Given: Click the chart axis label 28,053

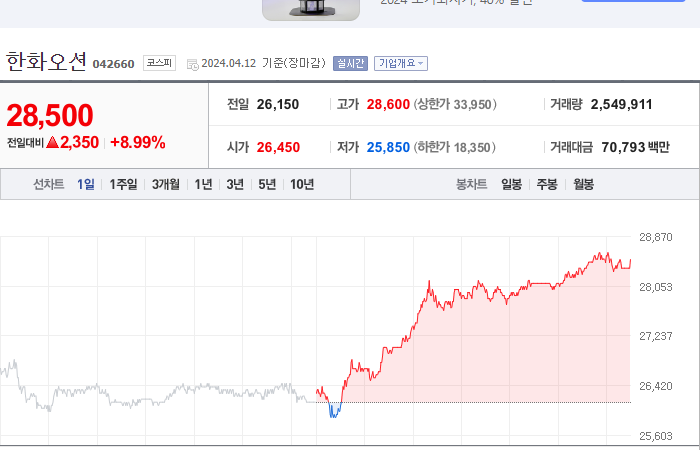Looking at the screenshot, I should coord(655,287).
